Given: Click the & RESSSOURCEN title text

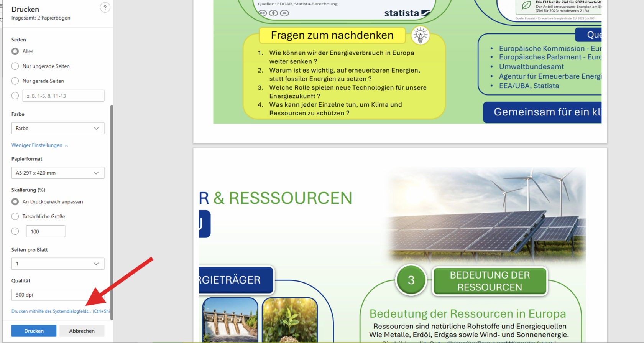Looking at the screenshot, I should click(x=283, y=198).
